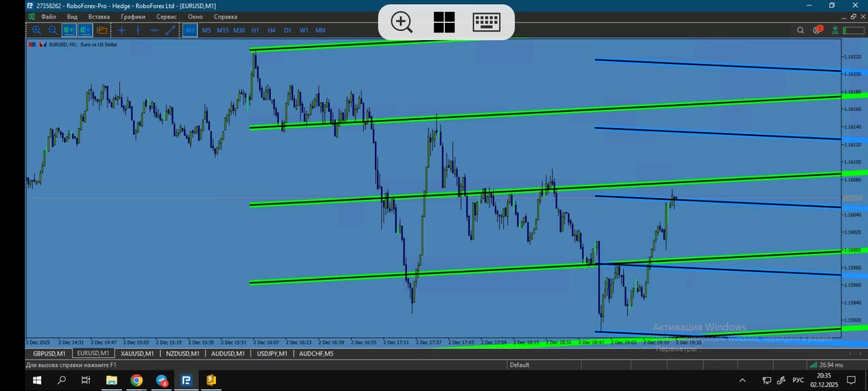This screenshot has height=391, width=868.
Task: Switch to AUDUSD,M1 chart tab
Action: (x=228, y=354)
